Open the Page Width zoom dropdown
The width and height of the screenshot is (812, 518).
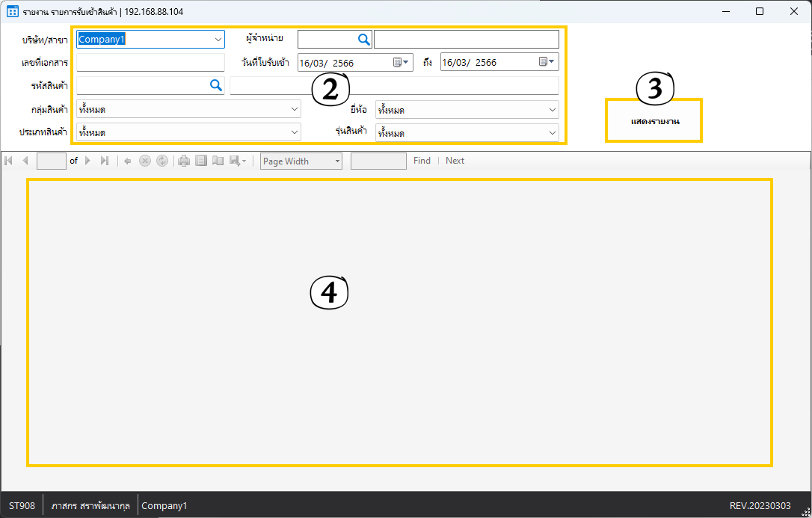coord(337,161)
